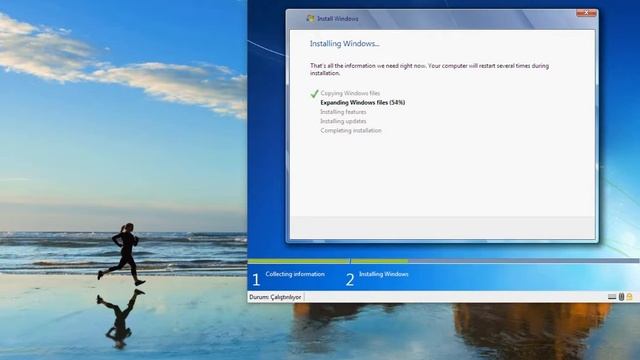Click 'Installing updates' step text
This screenshot has height=360, width=640.
coord(343,121)
